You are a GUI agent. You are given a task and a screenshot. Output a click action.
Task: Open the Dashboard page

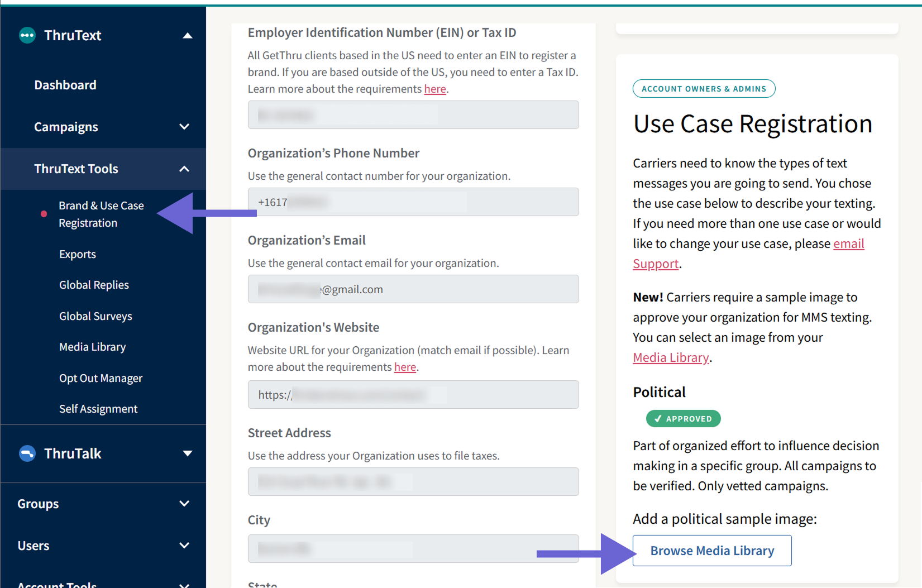click(x=65, y=85)
